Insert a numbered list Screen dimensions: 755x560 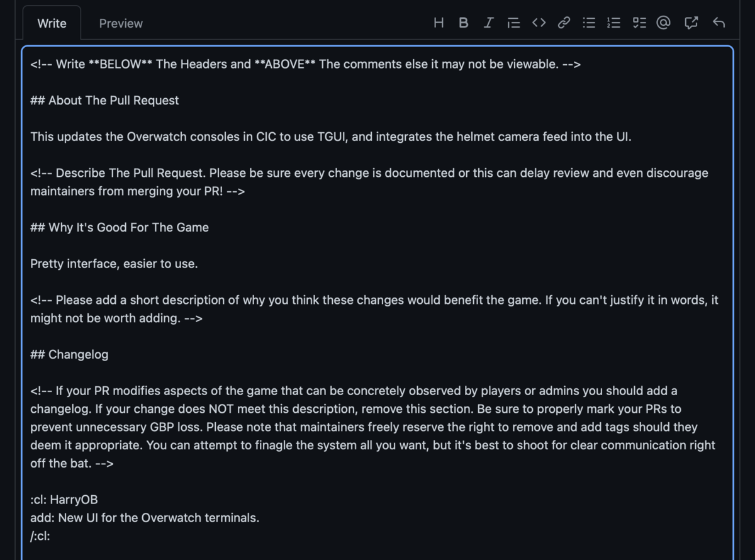click(613, 23)
